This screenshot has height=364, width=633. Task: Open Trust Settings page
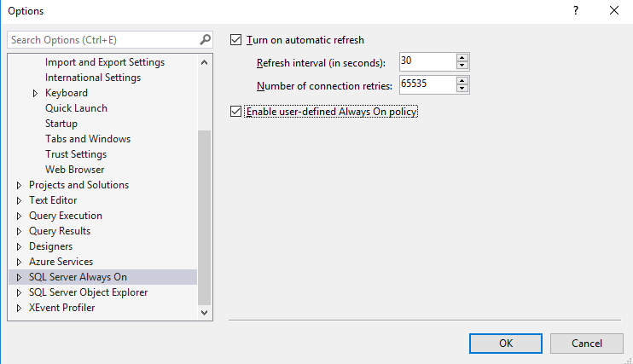click(x=76, y=154)
